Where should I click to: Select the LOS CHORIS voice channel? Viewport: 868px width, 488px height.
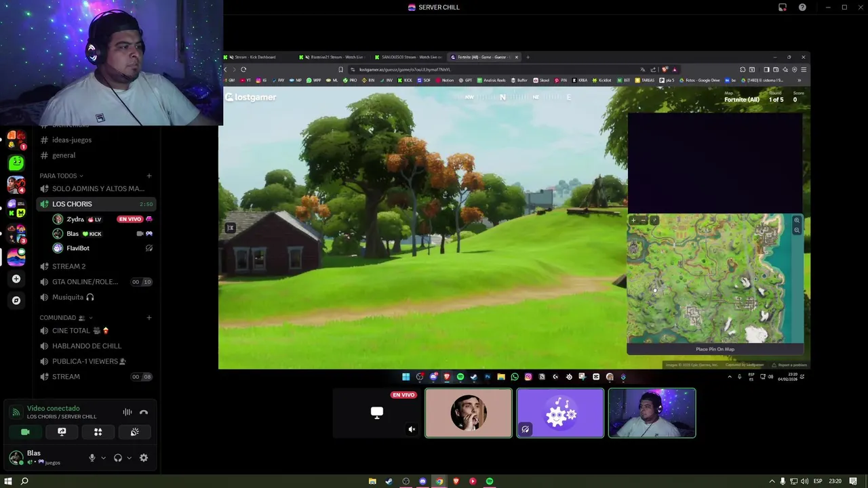click(96, 204)
